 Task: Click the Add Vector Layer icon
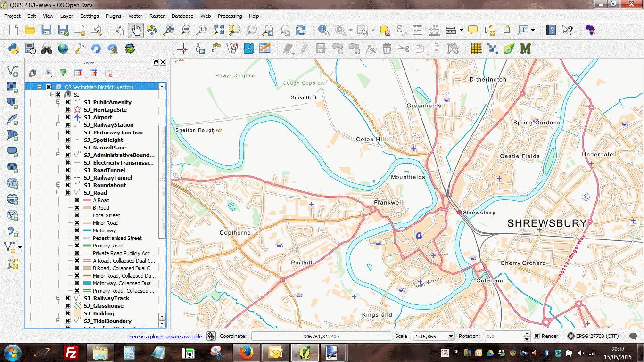pyautogui.click(x=12, y=71)
